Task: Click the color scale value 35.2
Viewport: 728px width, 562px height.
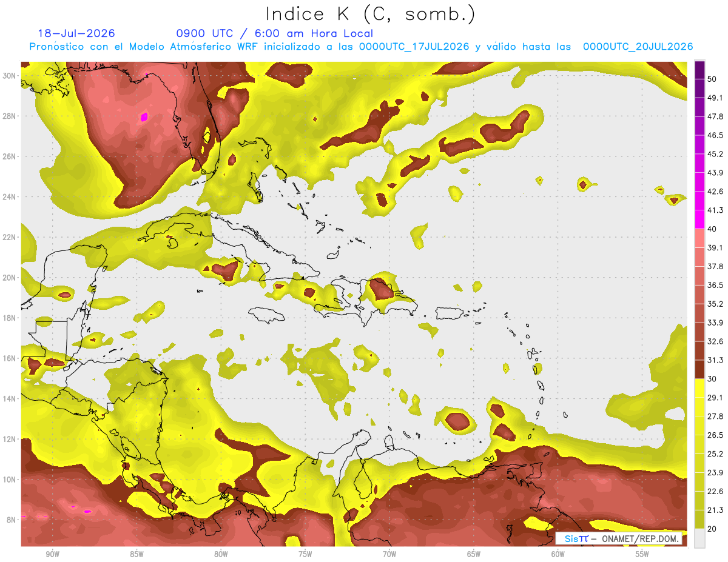Action: 715,304
